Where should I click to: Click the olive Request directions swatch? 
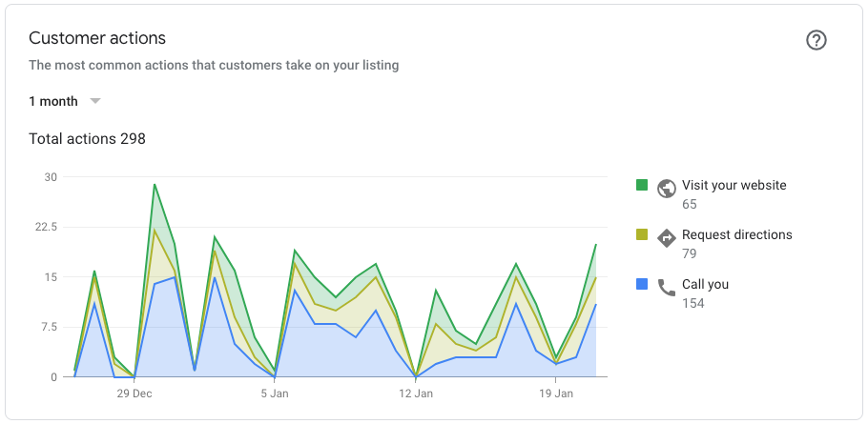[642, 234]
